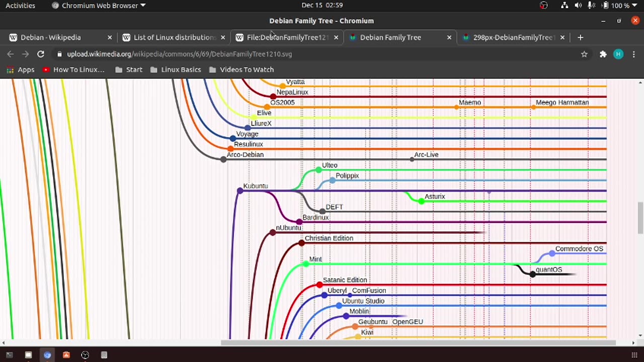The height and width of the screenshot is (362, 644).
Task: Open How To Linux bookmark
Action: tap(73, 69)
